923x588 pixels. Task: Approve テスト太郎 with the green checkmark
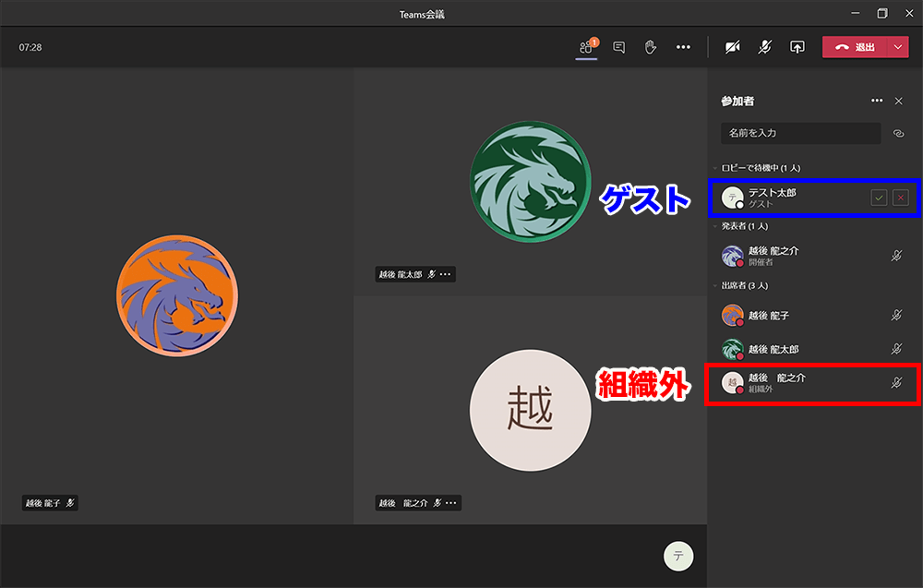879,197
